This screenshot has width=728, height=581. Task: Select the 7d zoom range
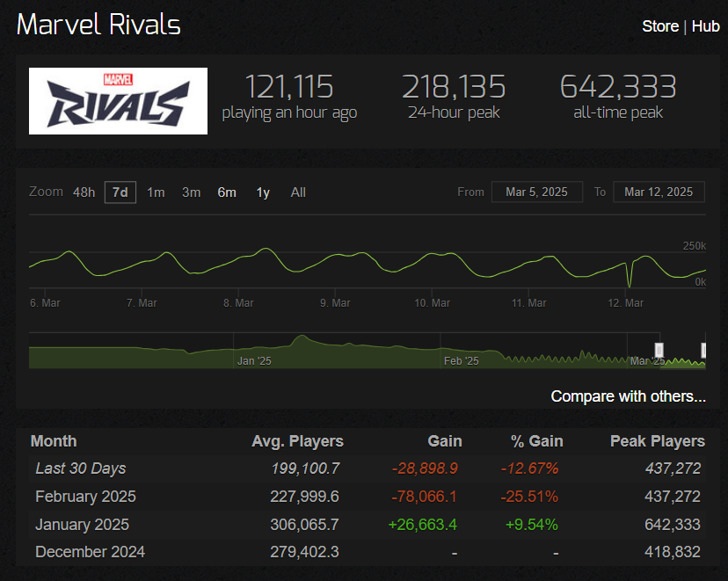[x=120, y=192]
